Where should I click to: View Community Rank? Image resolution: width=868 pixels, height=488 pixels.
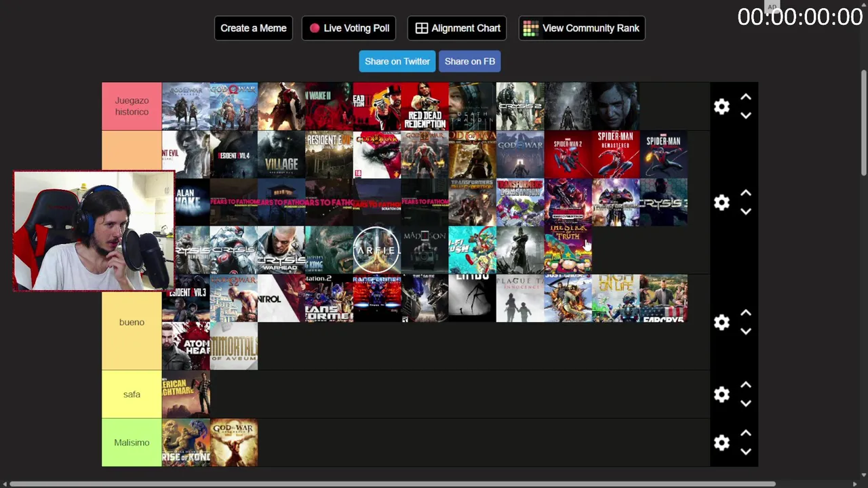tap(582, 28)
